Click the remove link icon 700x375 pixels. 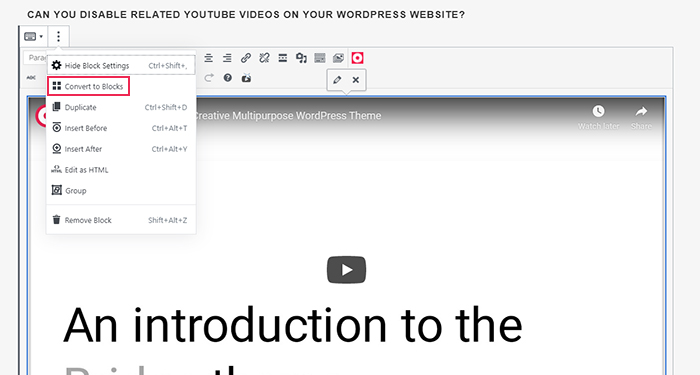[x=264, y=58]
